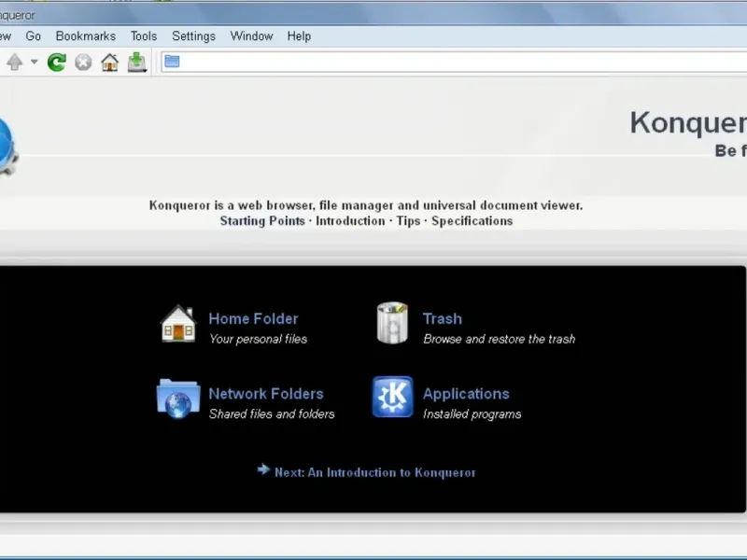The width and height of the screenshot is (747, 560).
Task: Open the Help menu
Action: 299,36
